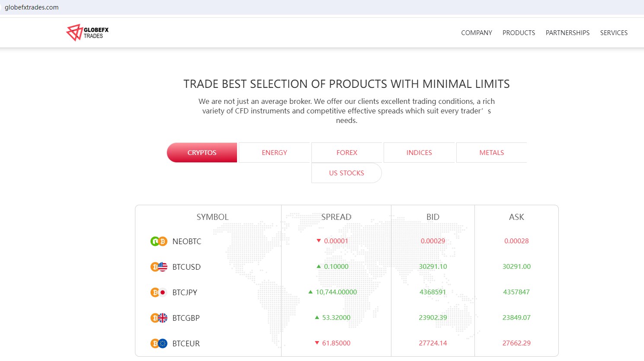The height and width of the screenshot is (361, 644).
Task: Open the COMPANY navigation menu
Action: click(x=477, y=33)
